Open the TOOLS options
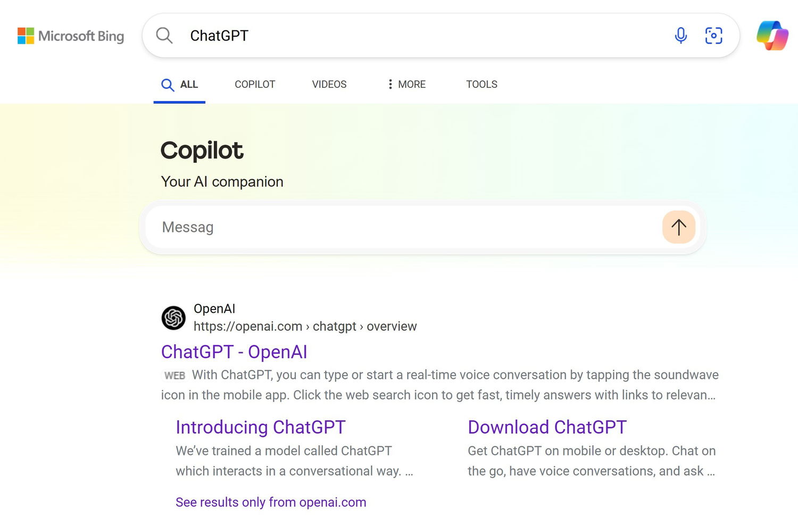Screen dimensions: 798x532 481,85
